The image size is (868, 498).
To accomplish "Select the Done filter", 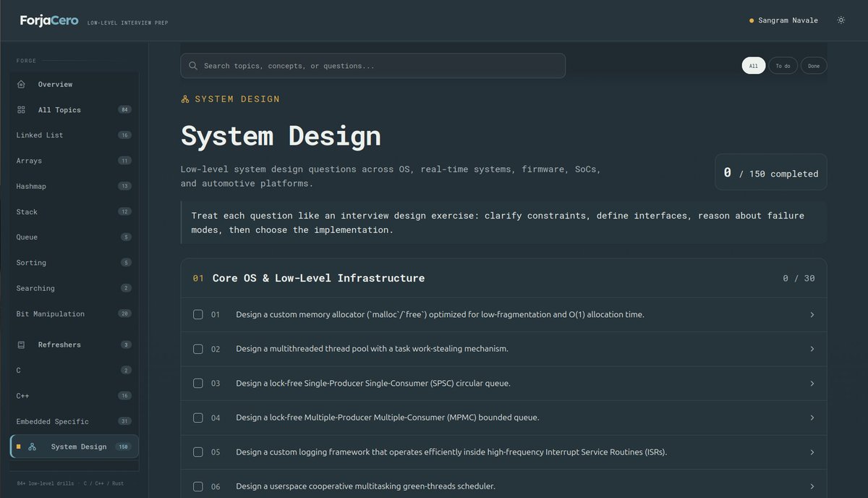I will 814,66.
